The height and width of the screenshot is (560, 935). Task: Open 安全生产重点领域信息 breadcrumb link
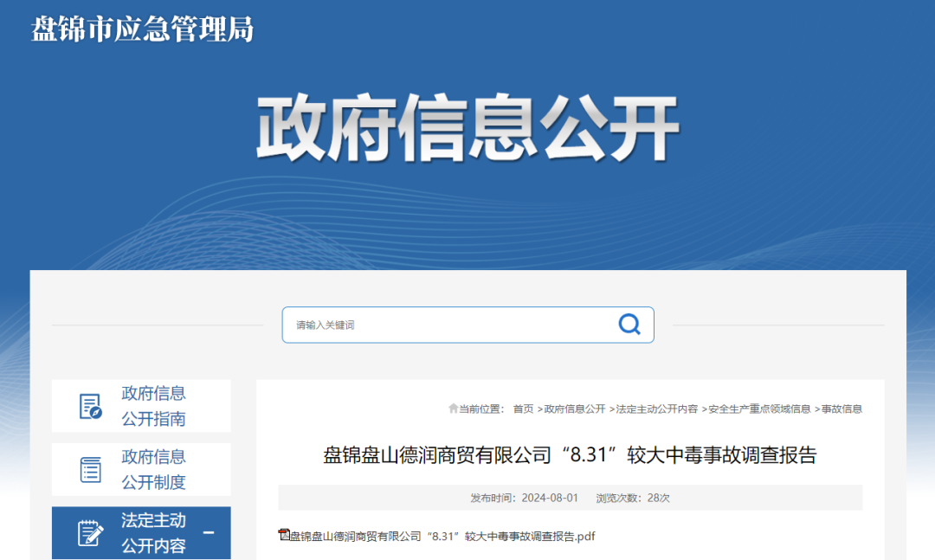coord(758,409)
